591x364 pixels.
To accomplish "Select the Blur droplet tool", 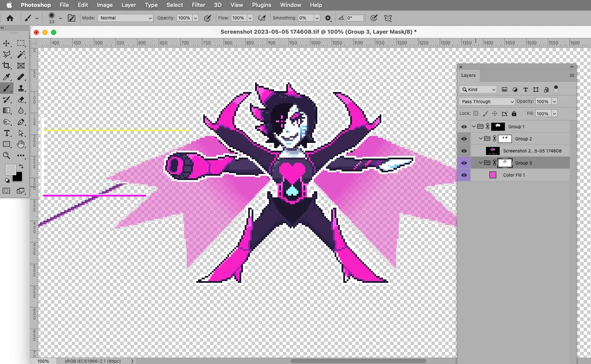I will (x=21, y=111).
